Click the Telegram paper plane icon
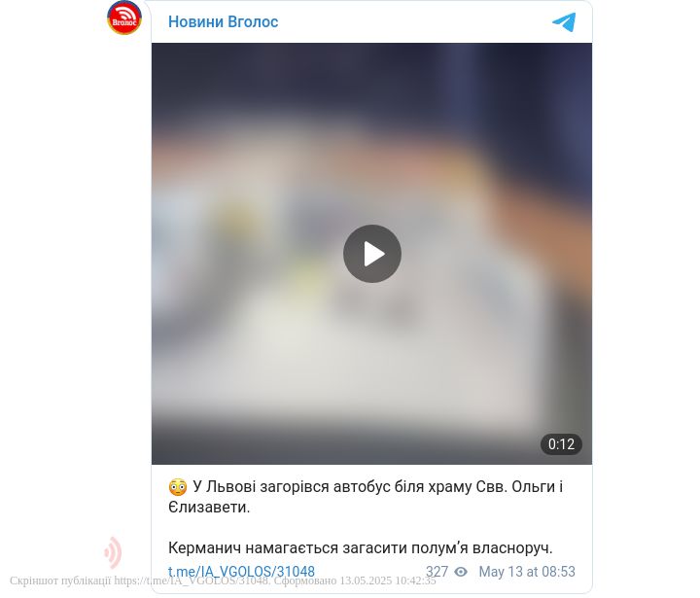Image resolution: width=700 pixels, height=598 pixels. pos(564,22)
